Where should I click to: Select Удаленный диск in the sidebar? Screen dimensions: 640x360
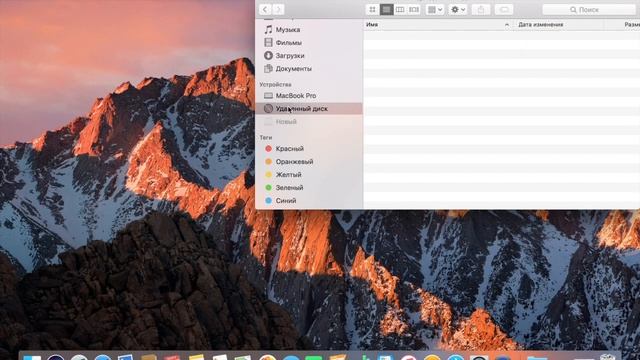[x=309, y=109]
